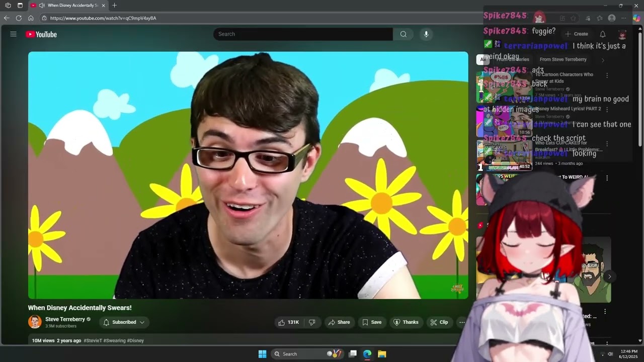Show more filter chips with right chevron
This screenshot has width=644, height=362.
point(603,60)
